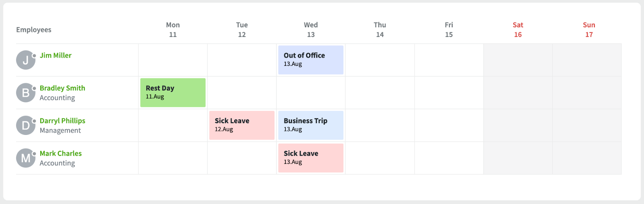Screen dimensions: 644x204
Task: Open Darryl Phillips' Sick Leave entry on Tuesday
Action: 242,125
